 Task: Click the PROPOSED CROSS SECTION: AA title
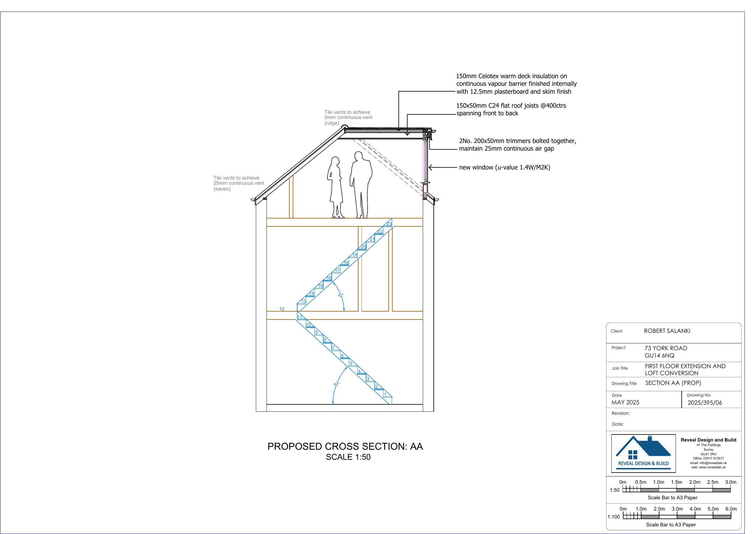(x=345, y=446)
